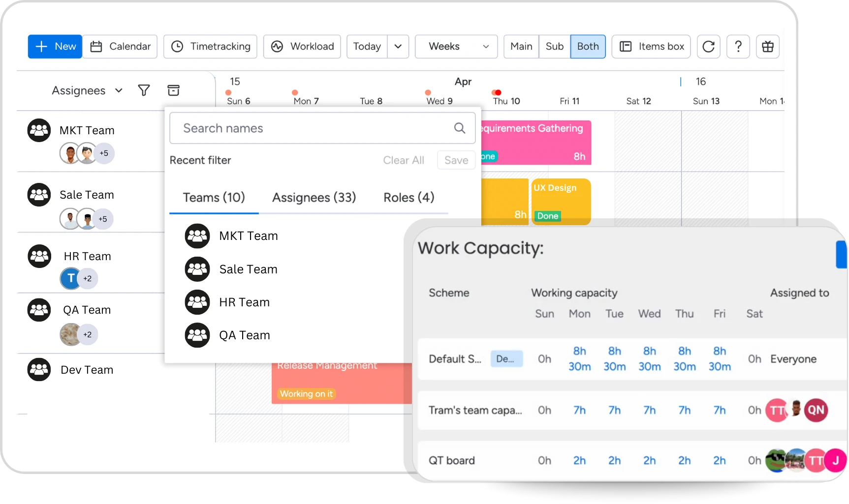
Task: Click the gift promotion icon
Action: pyautogui.click(x=767, y=46)
